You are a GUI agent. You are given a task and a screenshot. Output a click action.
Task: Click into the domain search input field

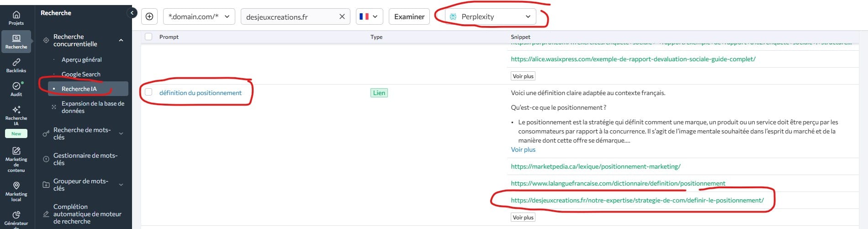pos(288,17)
